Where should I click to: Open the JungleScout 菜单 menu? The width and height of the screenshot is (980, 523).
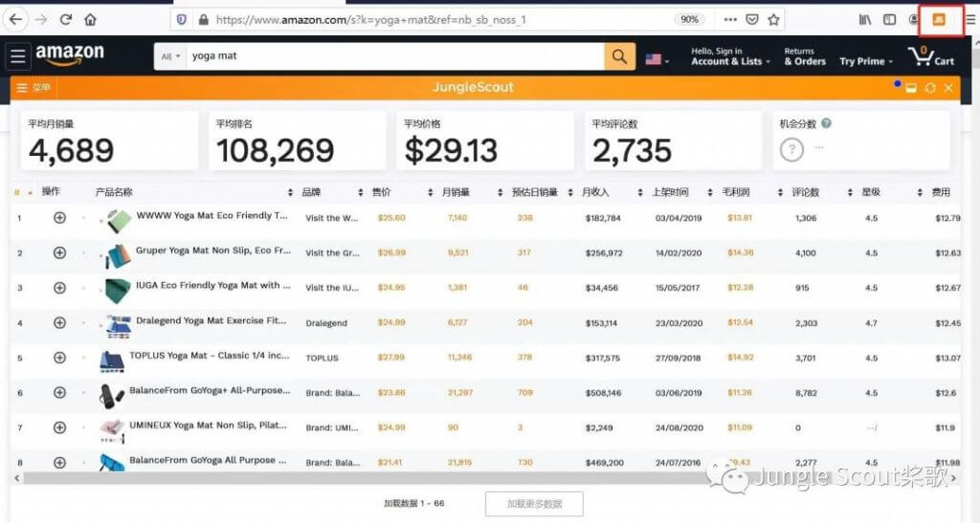33,88
